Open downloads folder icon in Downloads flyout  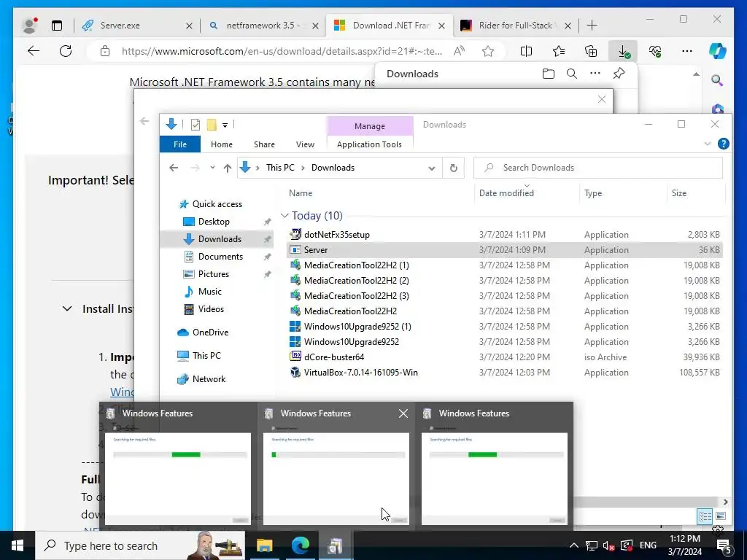549,74
